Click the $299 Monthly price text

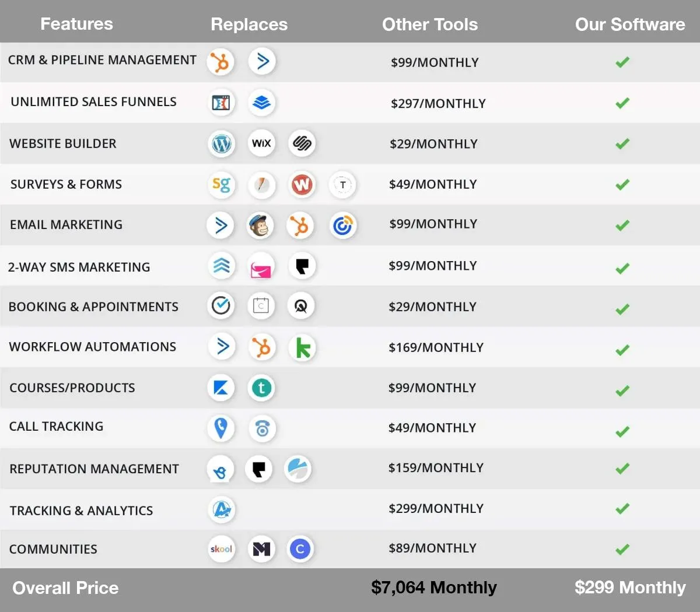click(x=630, y=588)
